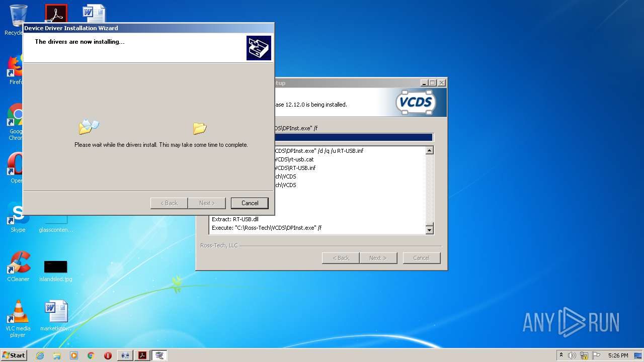Click Cancel in Device Driver Installation Wizard
This screenshot has width=644, height=362.
[x=250, y=203]
